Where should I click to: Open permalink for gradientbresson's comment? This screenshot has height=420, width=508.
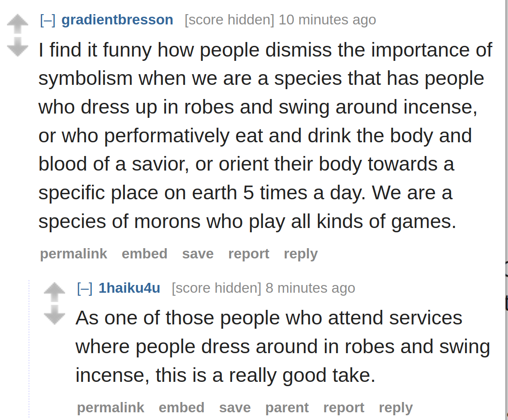[x=73, y=254]
